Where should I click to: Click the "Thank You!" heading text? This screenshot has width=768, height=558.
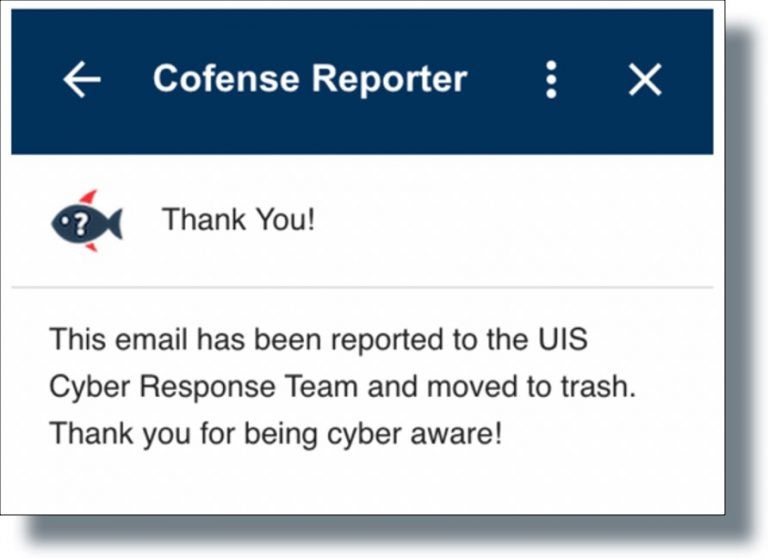coord(238,219)
